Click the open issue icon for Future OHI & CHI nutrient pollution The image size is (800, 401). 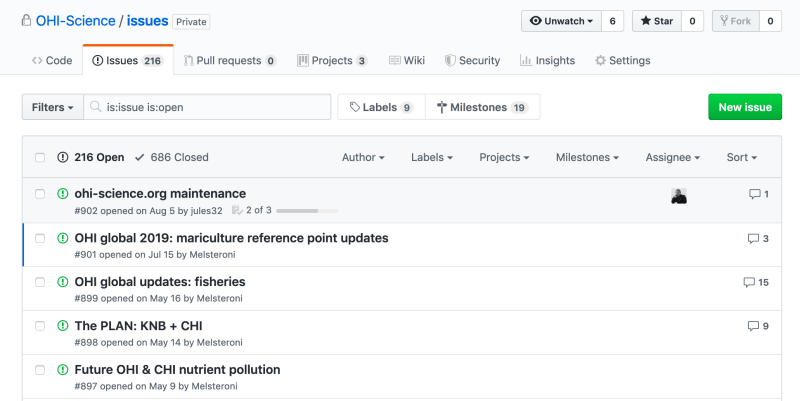point(63,370)
